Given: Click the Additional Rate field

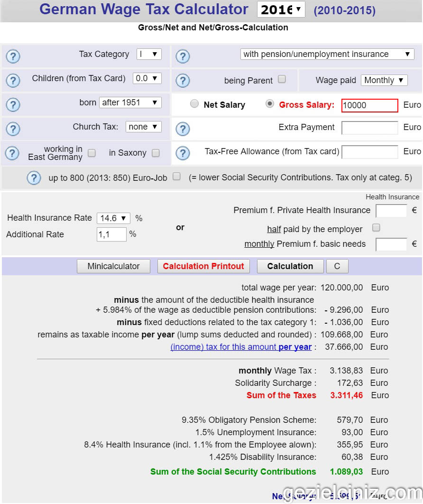Looking at the screenshot, I should [x=111, y=234].
